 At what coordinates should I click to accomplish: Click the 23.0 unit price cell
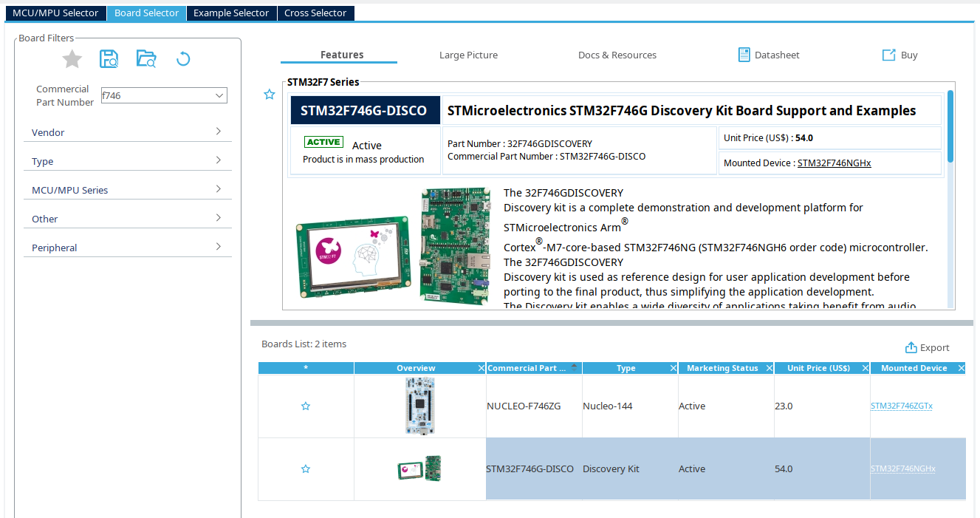(822, 406)
